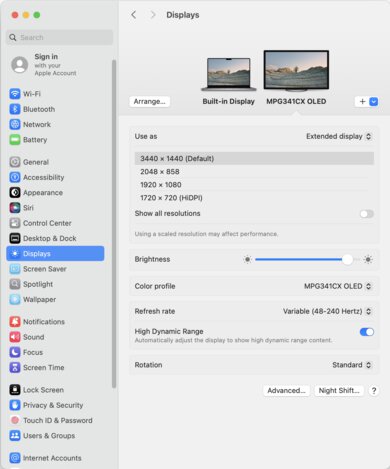Open the blue chevron beside the plus button
The width and height of the screenshot is (390, 469).
[374, 102]
